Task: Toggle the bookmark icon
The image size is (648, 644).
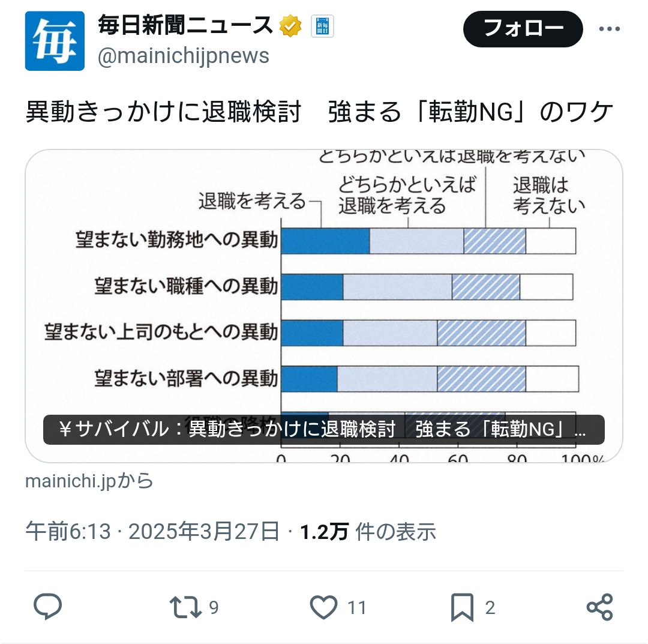Action: click(x=463, y=607)
